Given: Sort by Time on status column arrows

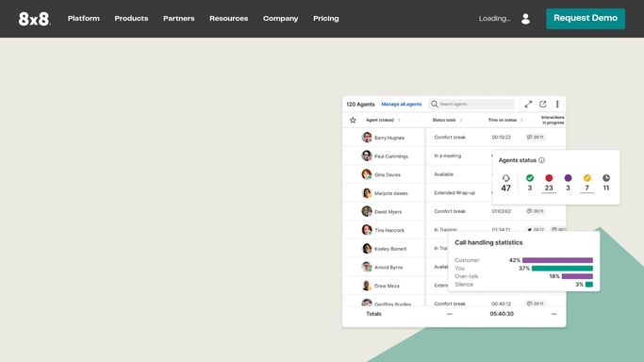Looking at the screenshot, I should pyautogui.click(x=522, y=121).
